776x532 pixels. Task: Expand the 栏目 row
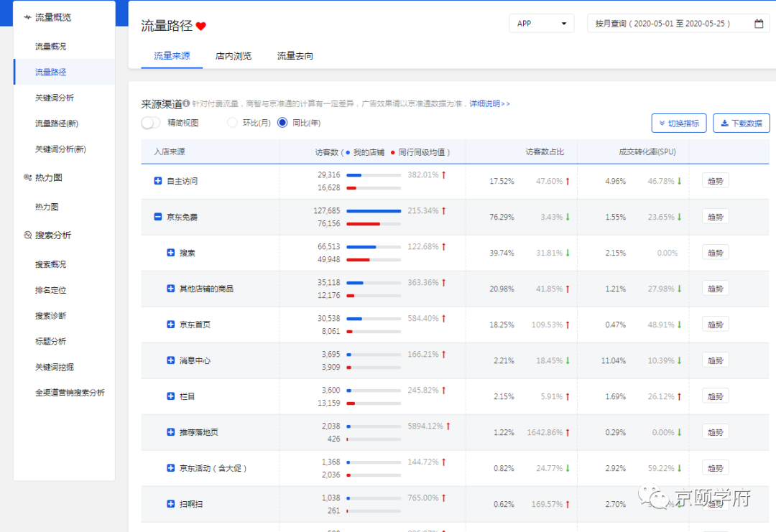(x=171, y=396)
